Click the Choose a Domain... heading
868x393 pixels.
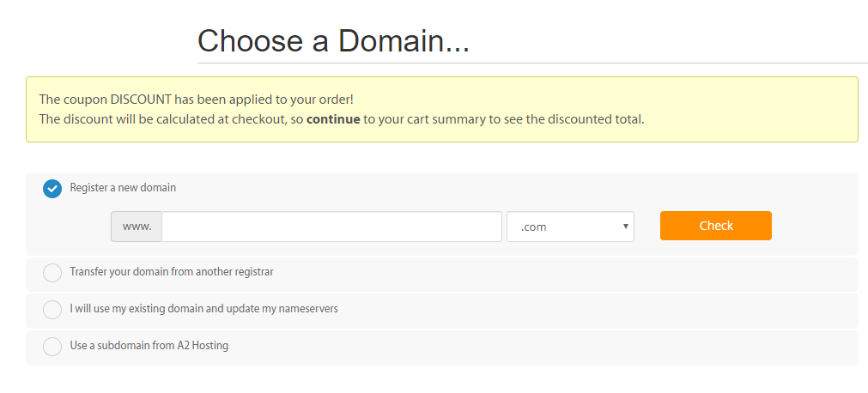point(333,41)
